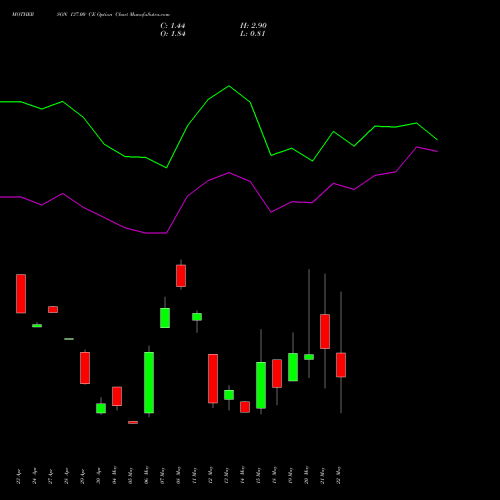Select the 08 May date label

[x=179, y=475]
